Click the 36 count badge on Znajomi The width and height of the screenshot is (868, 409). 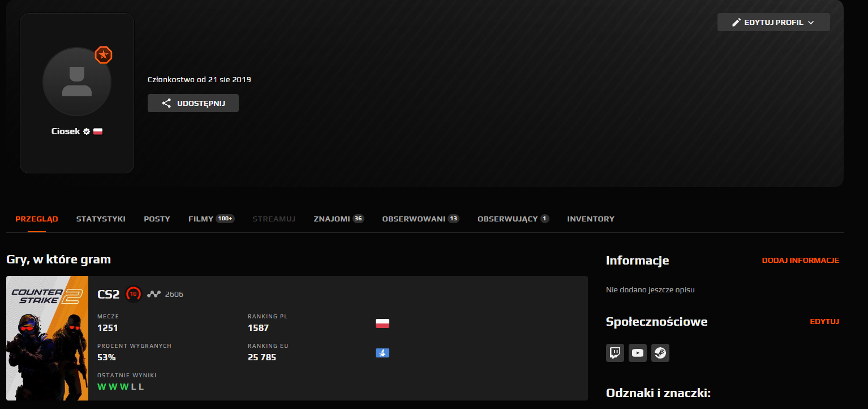point(358,219)
